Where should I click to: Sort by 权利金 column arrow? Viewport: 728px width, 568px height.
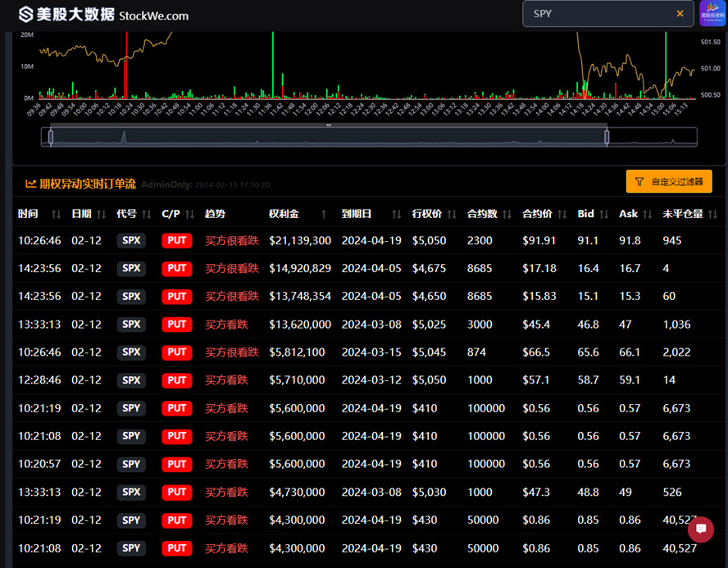point(324,214)
